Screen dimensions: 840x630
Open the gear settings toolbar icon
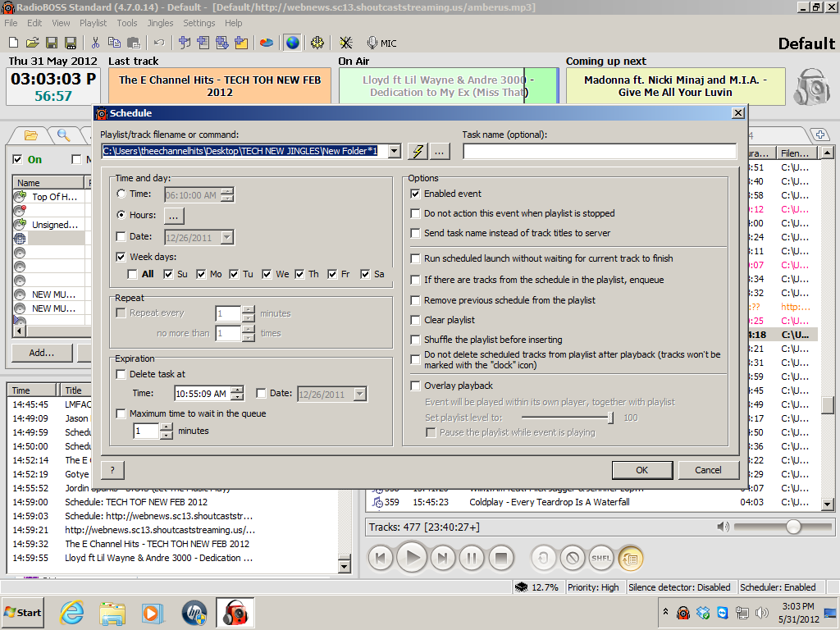click(x=317, y=43)
